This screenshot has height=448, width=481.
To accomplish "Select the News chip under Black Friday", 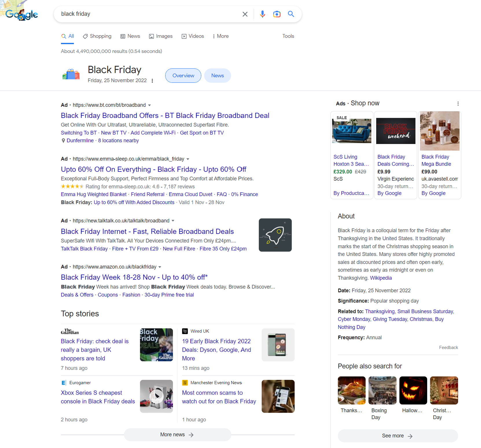I will tap(218, 75).
